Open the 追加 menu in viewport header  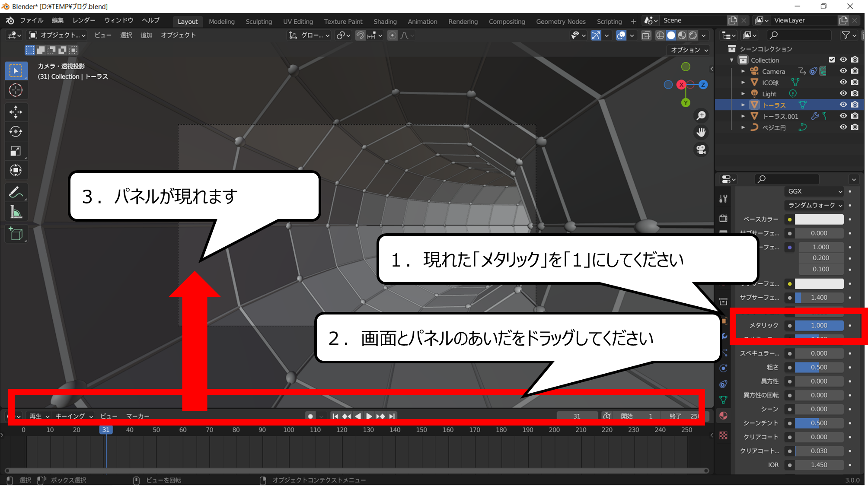click(147, 35)
